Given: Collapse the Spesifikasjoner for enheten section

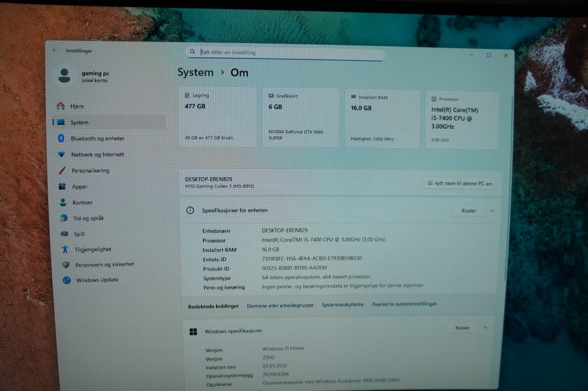Looking at the screenshot, I should point(492,211).
